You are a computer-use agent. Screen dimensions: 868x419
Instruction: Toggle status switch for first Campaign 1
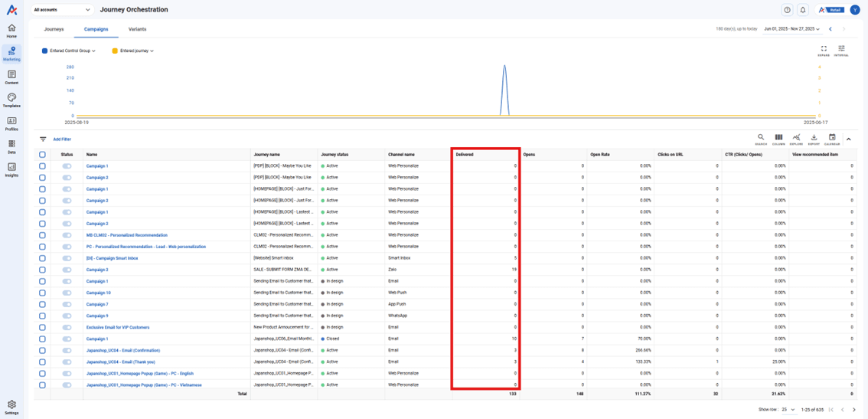67,166
